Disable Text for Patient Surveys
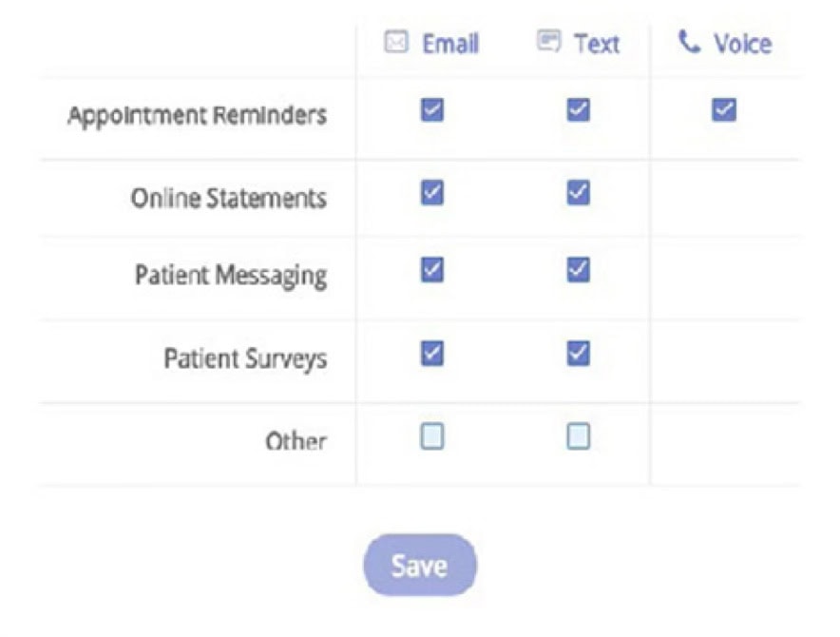Image resolution: width=840 pixels, height=637 pixels. pos(578,354)
